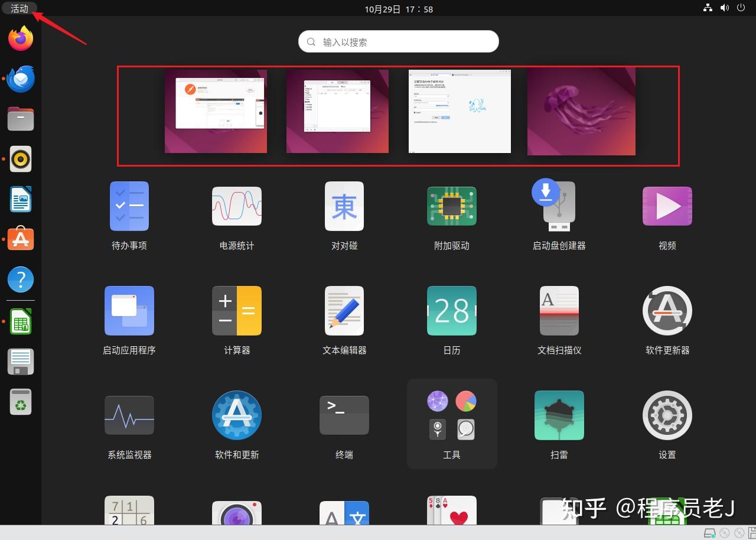Open LibreOffice Calc from the dock

point(21,321)
